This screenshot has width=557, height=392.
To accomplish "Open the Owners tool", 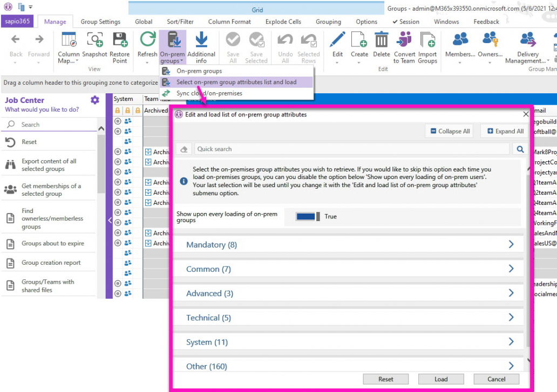I will coord(490,47).
